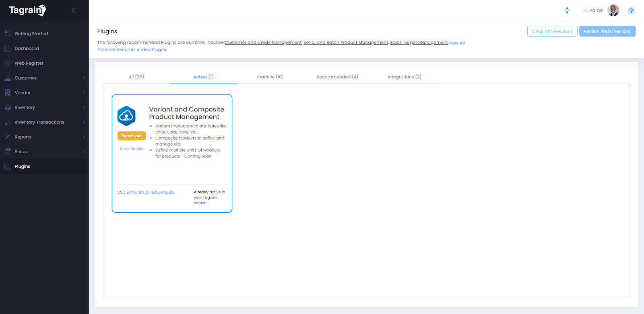The height and width of the screenshot is (314, 644).
Task: Click the Plugins page heading
Action: [107, 31]
